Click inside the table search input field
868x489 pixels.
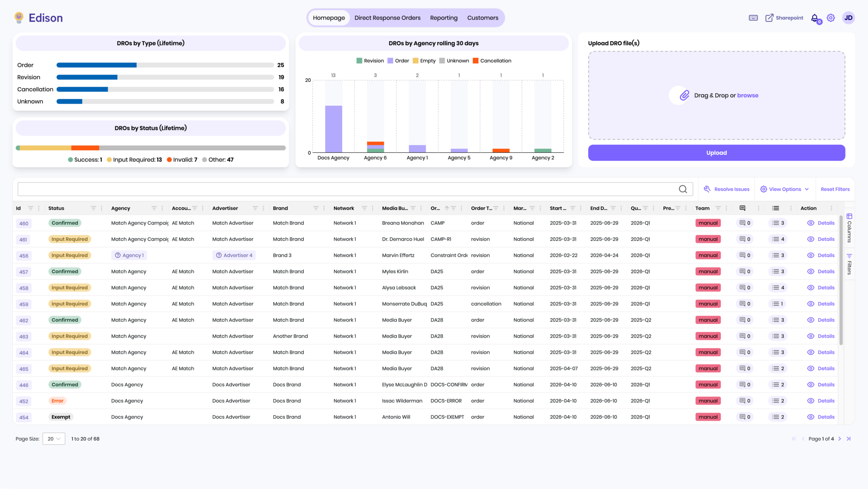[316, 189]
